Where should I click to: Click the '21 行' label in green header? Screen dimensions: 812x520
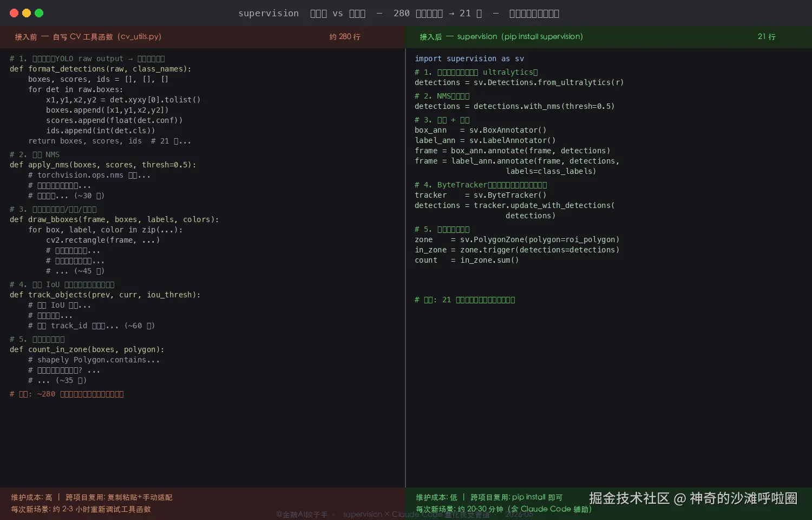coord(767,37)
